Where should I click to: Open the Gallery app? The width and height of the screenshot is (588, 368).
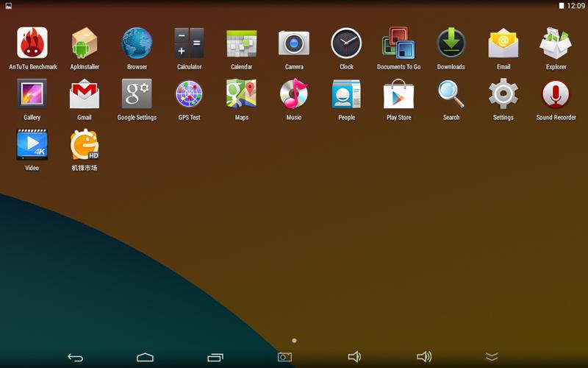pos(32,93)
